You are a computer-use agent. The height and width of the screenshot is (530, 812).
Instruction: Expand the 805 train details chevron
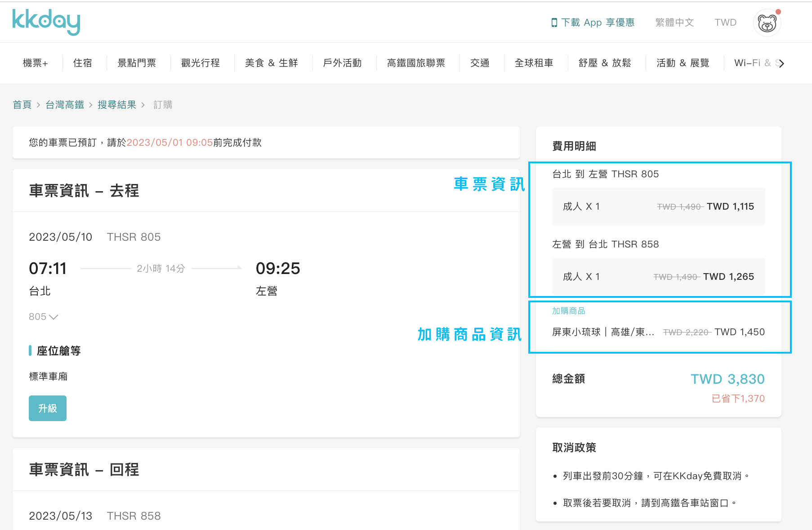click(54, 317)
